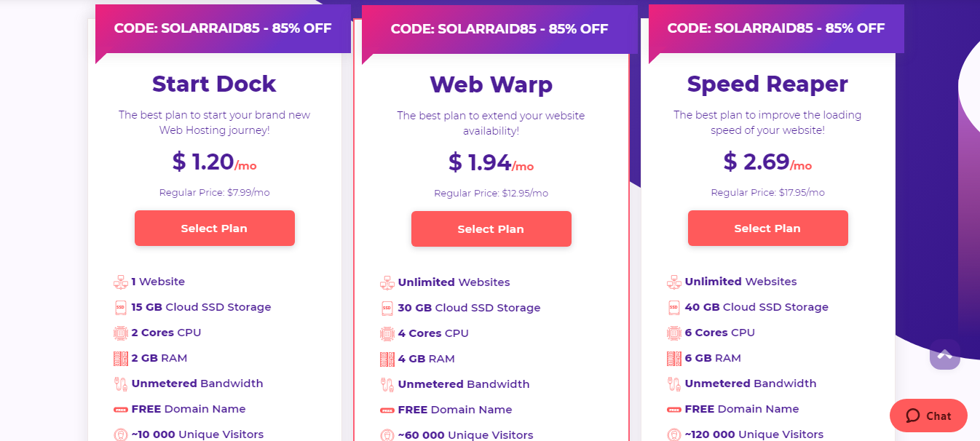Viewport: 980px width, 441px height.
Task: Click the 40 GB SSD storage icon in Speed Reaper
Action: tap(673, 307)
